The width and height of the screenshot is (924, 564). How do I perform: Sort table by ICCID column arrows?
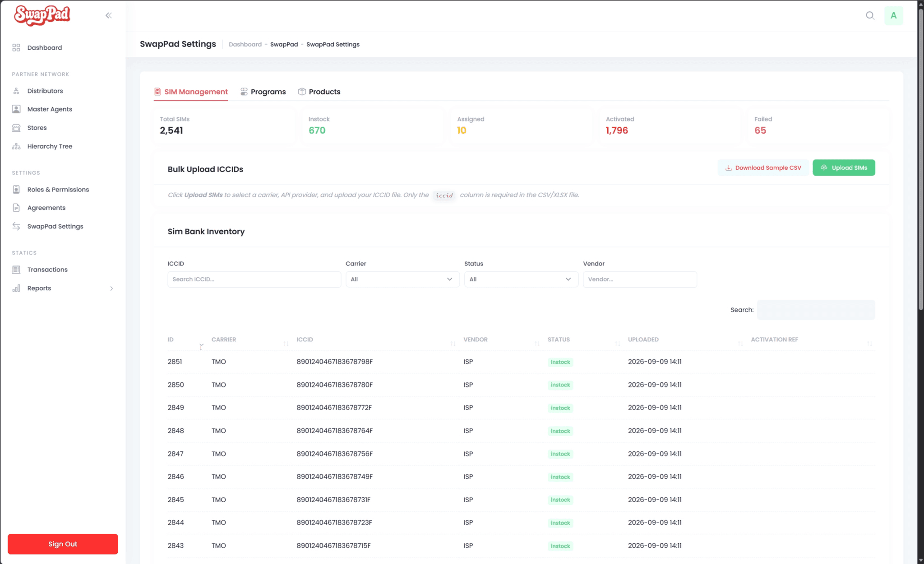[x=453, y=344]
